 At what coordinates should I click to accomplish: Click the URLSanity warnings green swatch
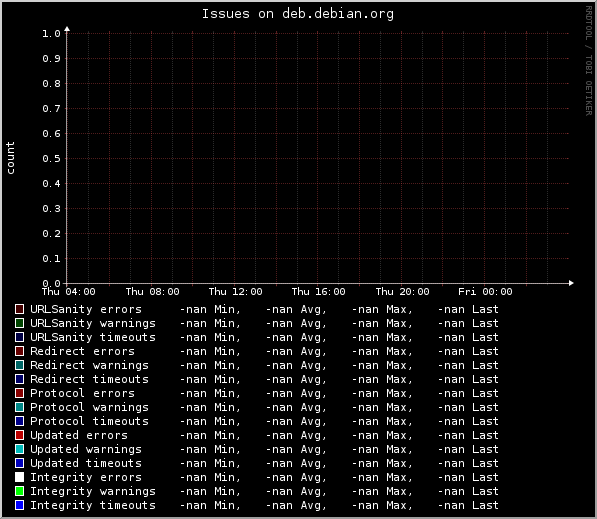[x=19, y=323]
